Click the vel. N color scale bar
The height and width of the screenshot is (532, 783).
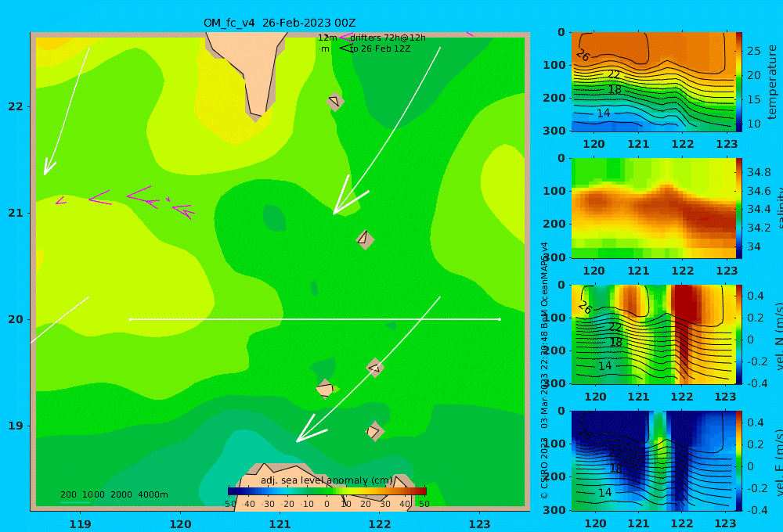click(x=739, y=334)
